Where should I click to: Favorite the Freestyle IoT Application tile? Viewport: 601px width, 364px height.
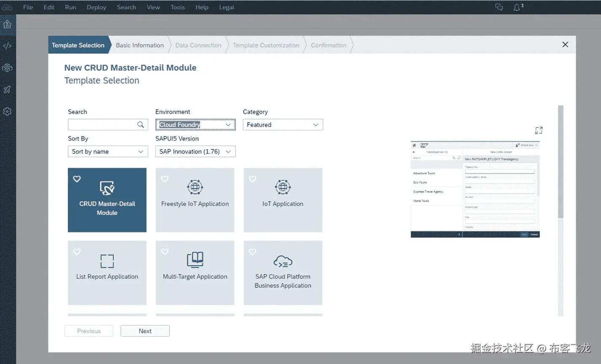(164, 179)
